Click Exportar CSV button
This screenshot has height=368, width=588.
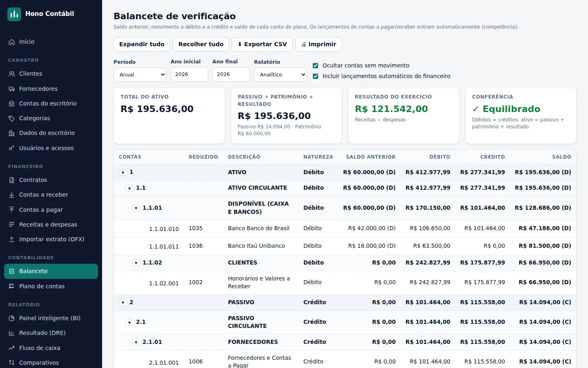262,44
